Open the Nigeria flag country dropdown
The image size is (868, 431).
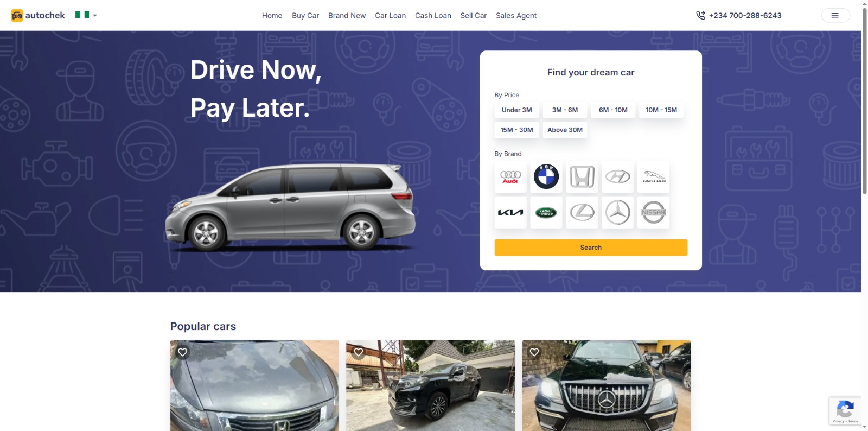[x=86, y=15]
